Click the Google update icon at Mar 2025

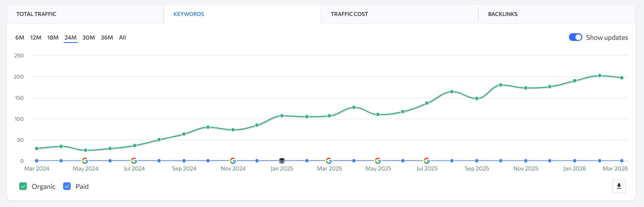coord(329,161)
